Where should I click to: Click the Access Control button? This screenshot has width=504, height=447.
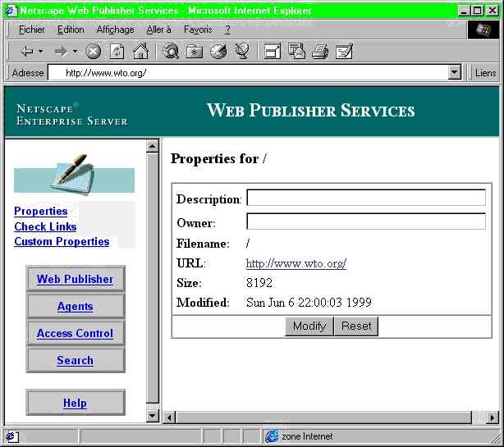point(76,333)
